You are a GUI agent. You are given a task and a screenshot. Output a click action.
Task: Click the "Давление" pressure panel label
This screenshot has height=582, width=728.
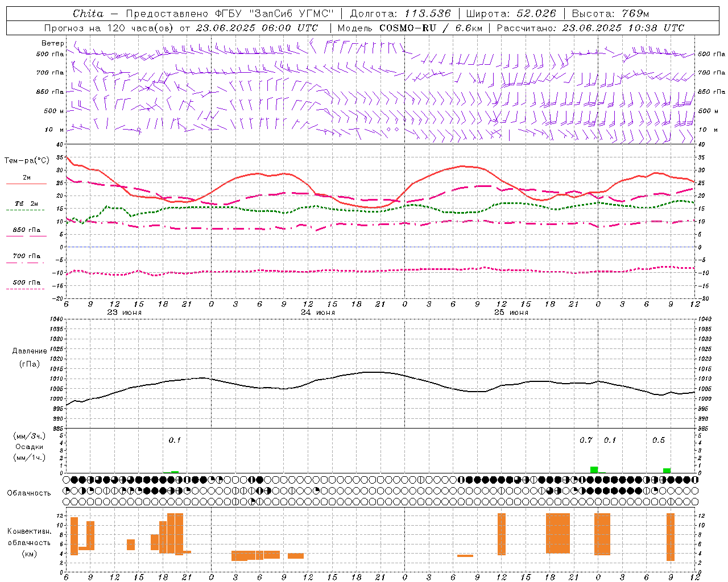click(x=30, y=351)
